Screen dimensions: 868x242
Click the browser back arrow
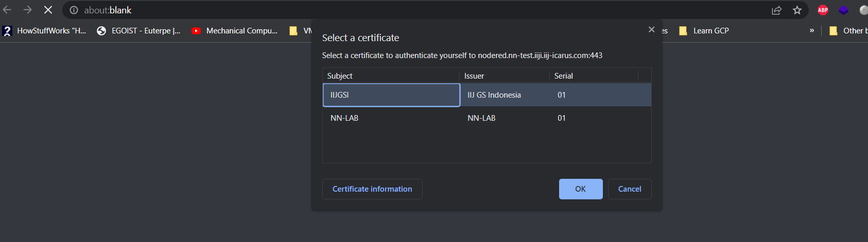click(7, 10)
